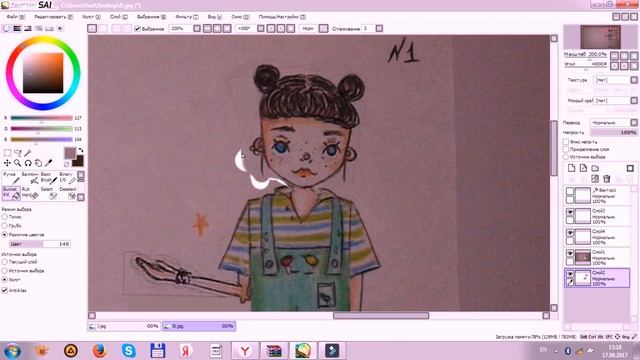Create a new raster layer
The height and width of the screenshot is (360, 640).
click(571, 168)
